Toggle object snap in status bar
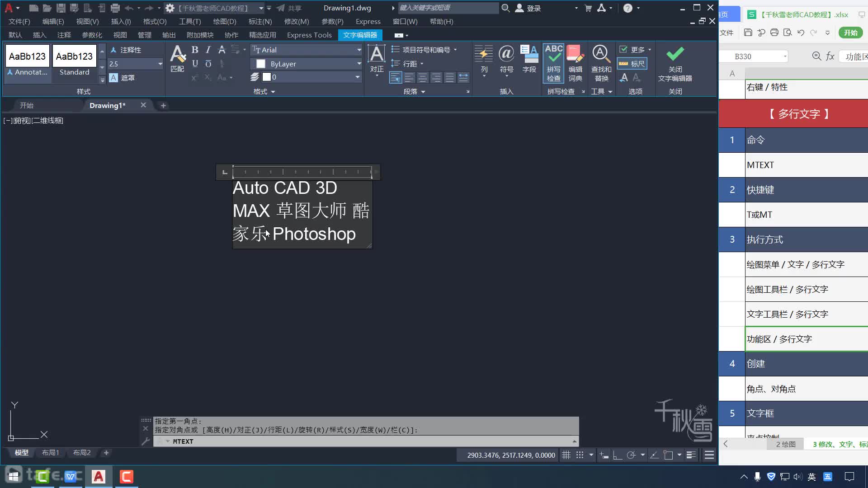This screenshot has width=868, height=488. 668,455
